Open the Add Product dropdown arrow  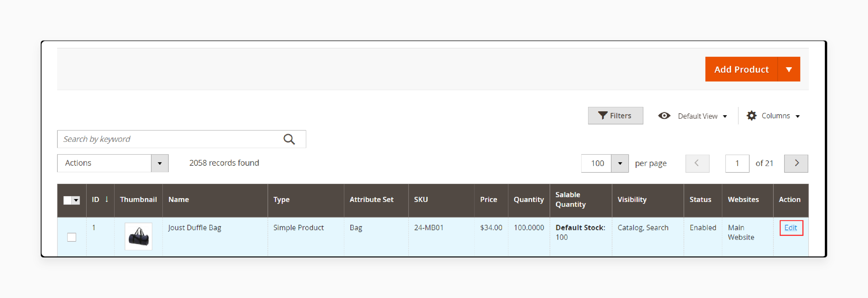tap(789, 69)
